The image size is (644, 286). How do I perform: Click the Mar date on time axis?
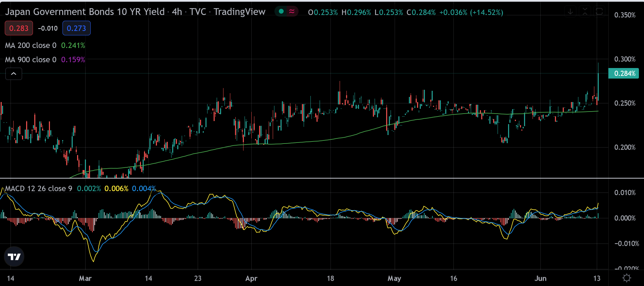click(85, 279)
